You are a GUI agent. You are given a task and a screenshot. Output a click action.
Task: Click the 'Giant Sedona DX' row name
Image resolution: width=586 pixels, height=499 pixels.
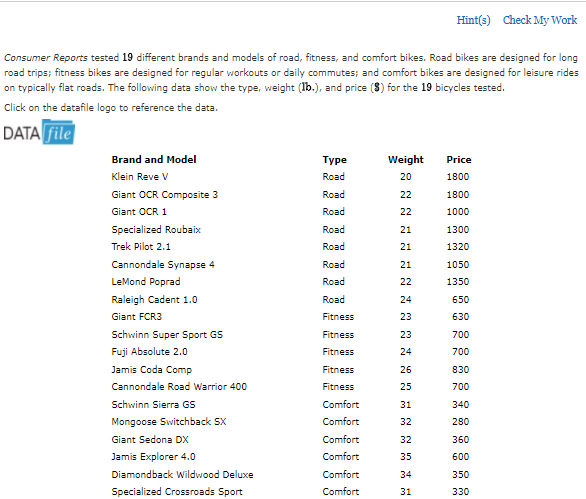[x=150, y=440]
